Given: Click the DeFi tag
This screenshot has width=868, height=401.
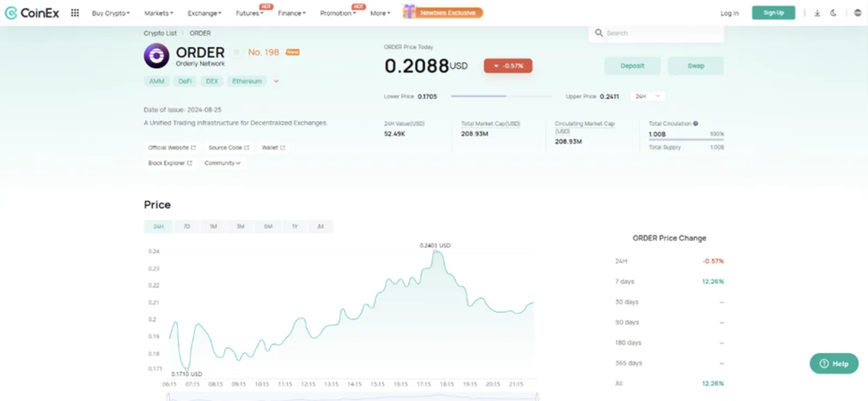Looking at the screenshot, I should (x=185, y=81).
